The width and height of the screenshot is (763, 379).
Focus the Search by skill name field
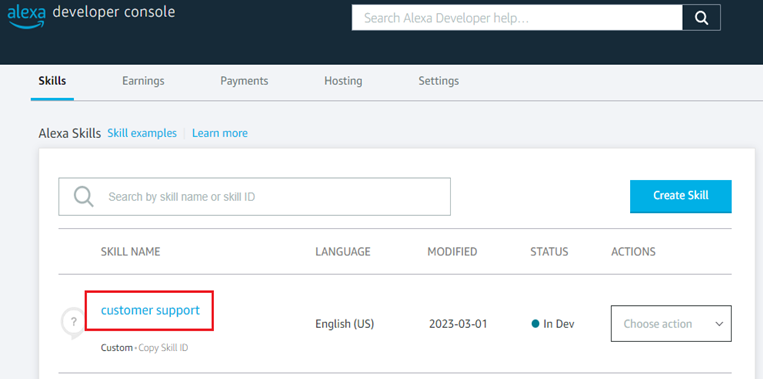(254, 197)
